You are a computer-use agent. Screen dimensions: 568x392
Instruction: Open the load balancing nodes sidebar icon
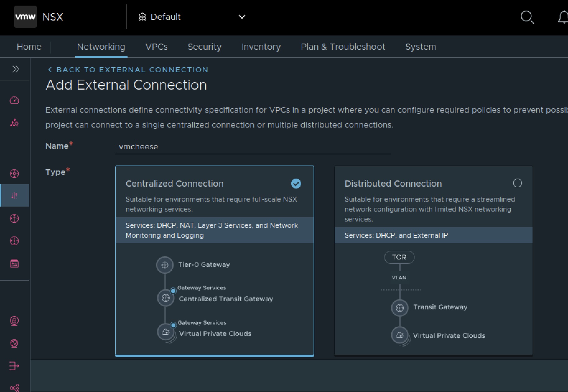tap(14, 388)
